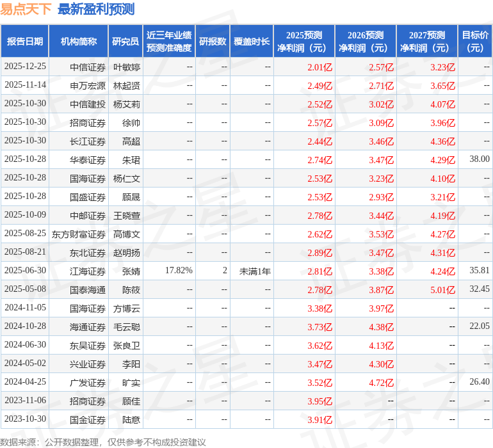Click the 近三年业绩预测准确度 column header
Viewport: 493px width, 448px height.
pyautogui.click(x=169, y=42)
